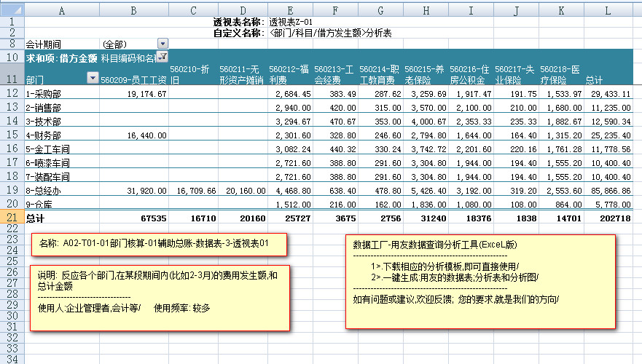Click the 总计 row label cell
Viewport: 642px width, 364px height.
coord(61,218)
